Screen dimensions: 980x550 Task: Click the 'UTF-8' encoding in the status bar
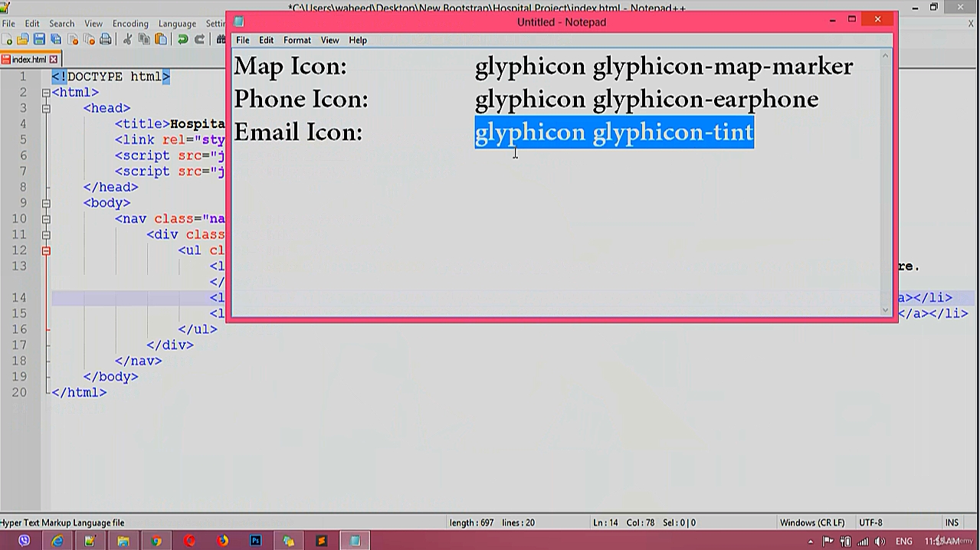(870, 522)
